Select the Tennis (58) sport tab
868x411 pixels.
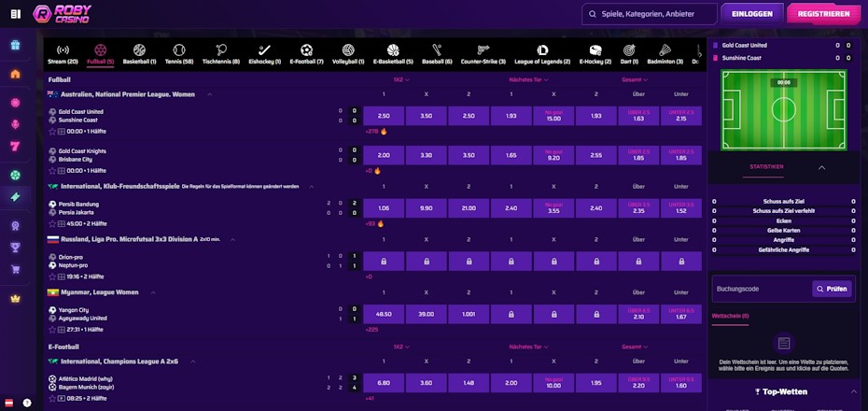point(179,55)
